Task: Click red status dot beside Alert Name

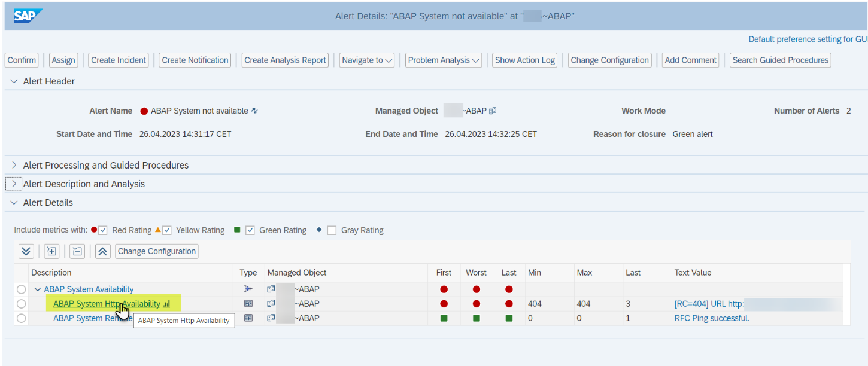Action: (x=144, y=111)
